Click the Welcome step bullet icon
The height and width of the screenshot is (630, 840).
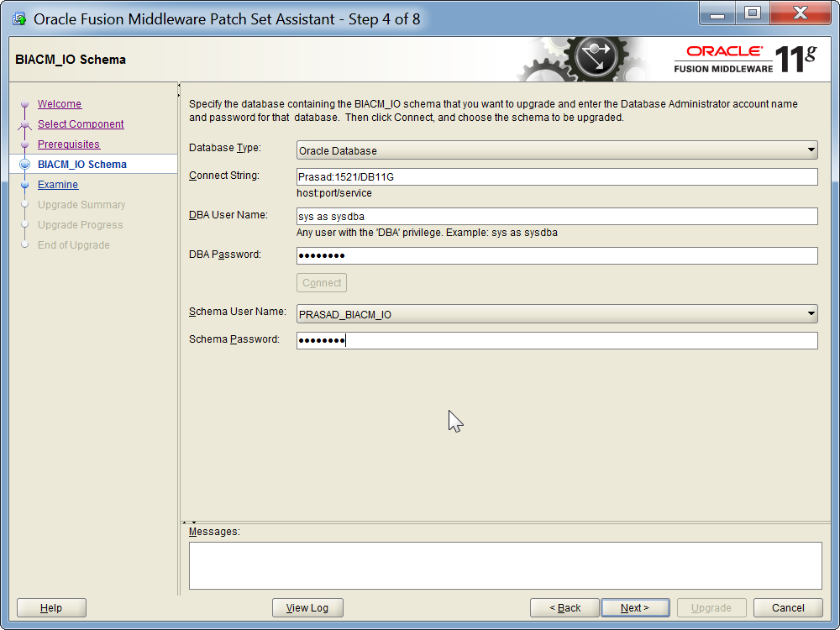[x=24, y=104]
